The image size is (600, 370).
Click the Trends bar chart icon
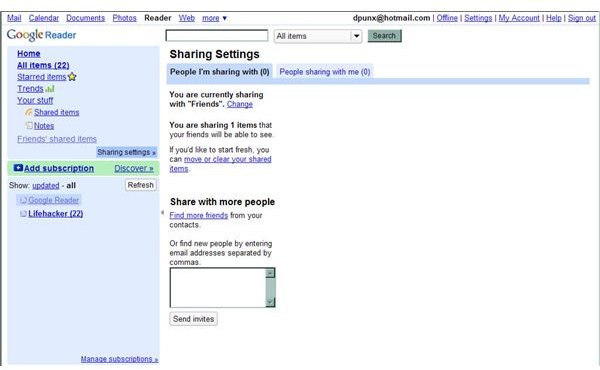point(50,89)
